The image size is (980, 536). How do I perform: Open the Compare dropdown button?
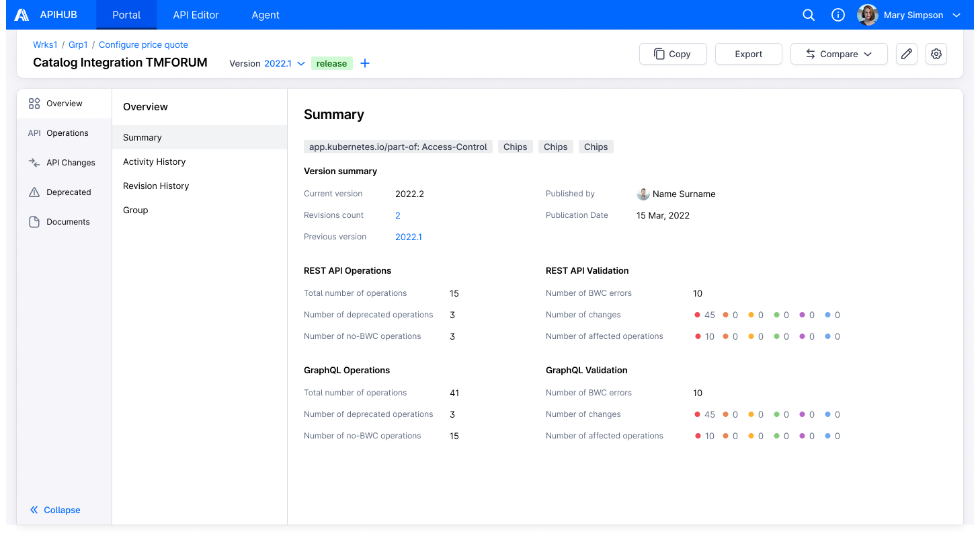point(839,54)
